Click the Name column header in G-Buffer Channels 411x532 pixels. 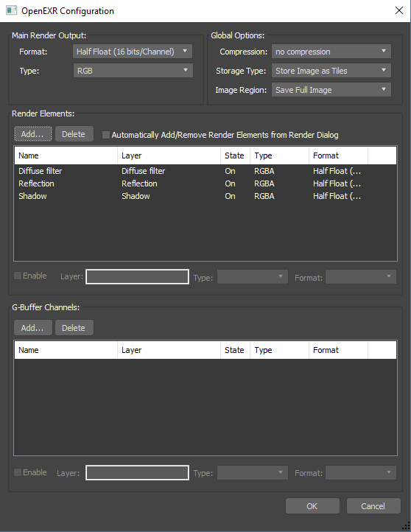coord(66,350)
